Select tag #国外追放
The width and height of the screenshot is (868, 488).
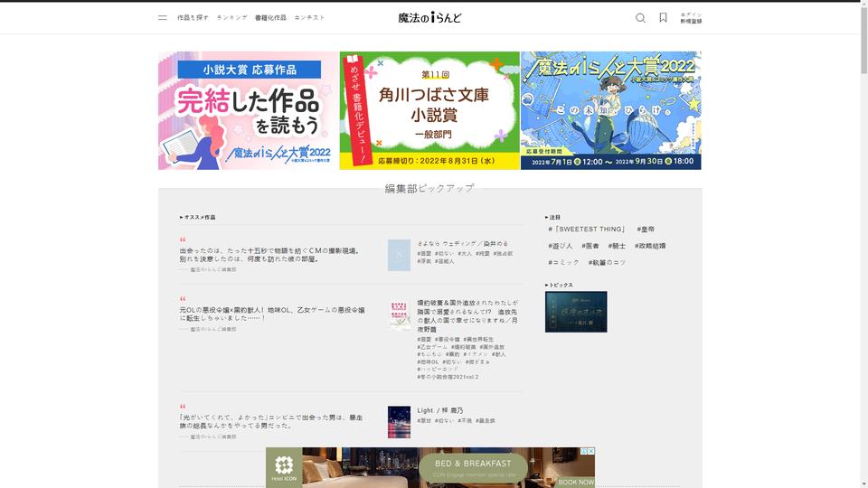pyautogui.click(x=492, y=347)
